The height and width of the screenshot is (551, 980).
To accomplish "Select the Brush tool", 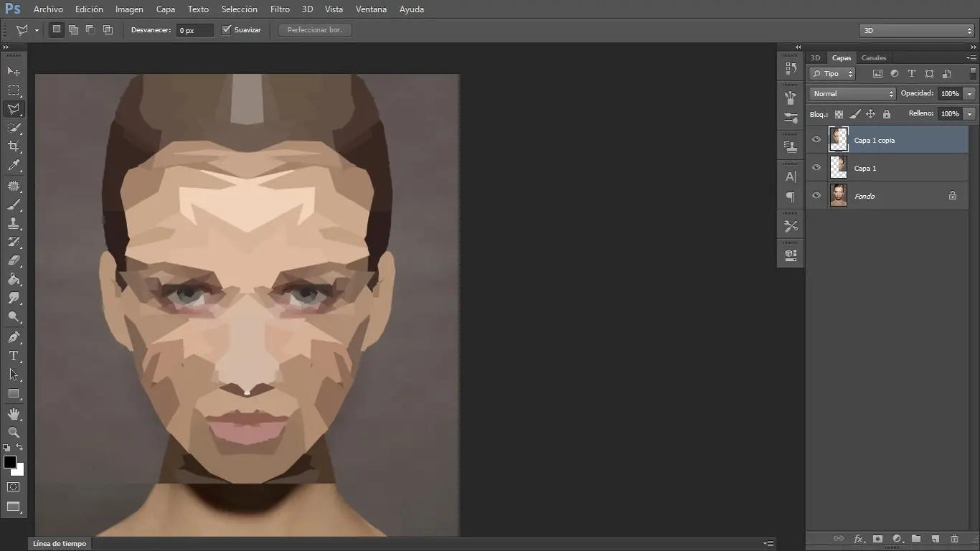I will click(14, 204).
